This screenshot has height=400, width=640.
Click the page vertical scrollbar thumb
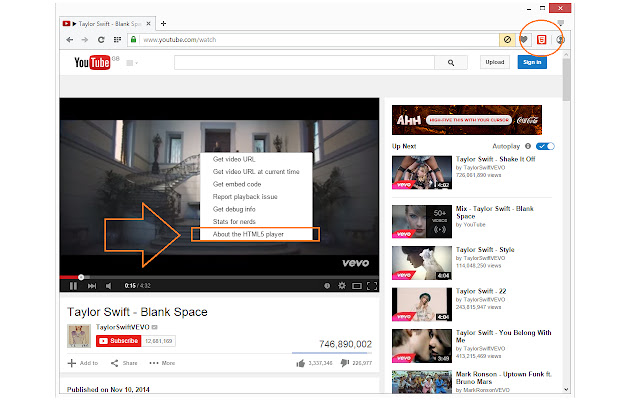coord(566,80)
